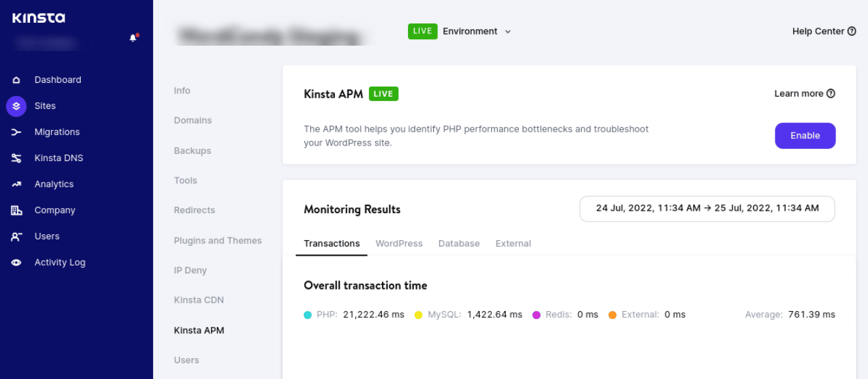Viewport: 868px width, 379px height.
Task: Open the monitoring date range selector
Action: [x=707, y=208]
